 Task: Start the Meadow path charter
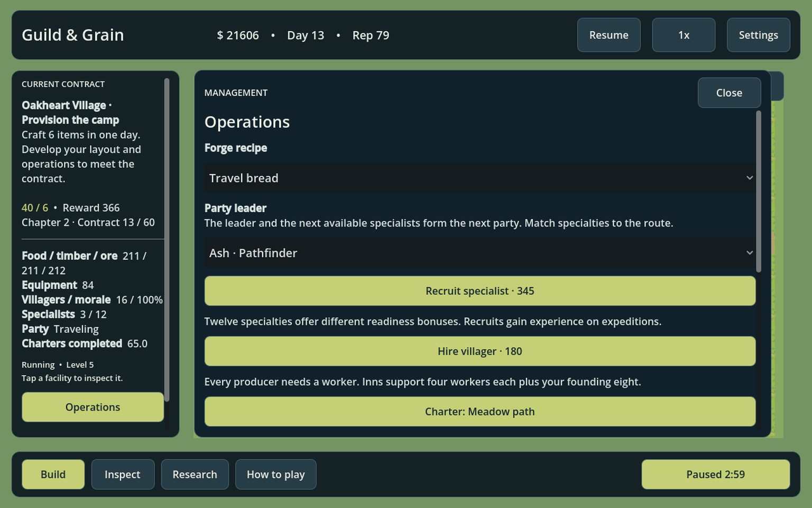(x=480, y=412)
